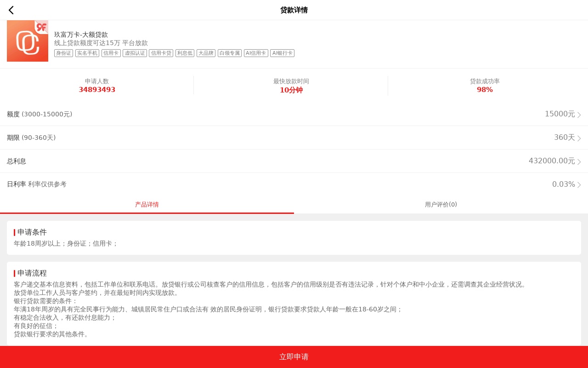Select the 大品牌 tag
Image resolution: width=588 pixels, height=368 pixels.
pyautogui.click(x=206, y=53)
